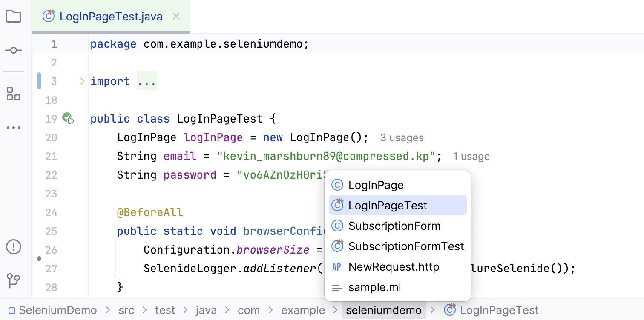Click the SubscriptionForm class icon in popup

click(x=337, y=226)
